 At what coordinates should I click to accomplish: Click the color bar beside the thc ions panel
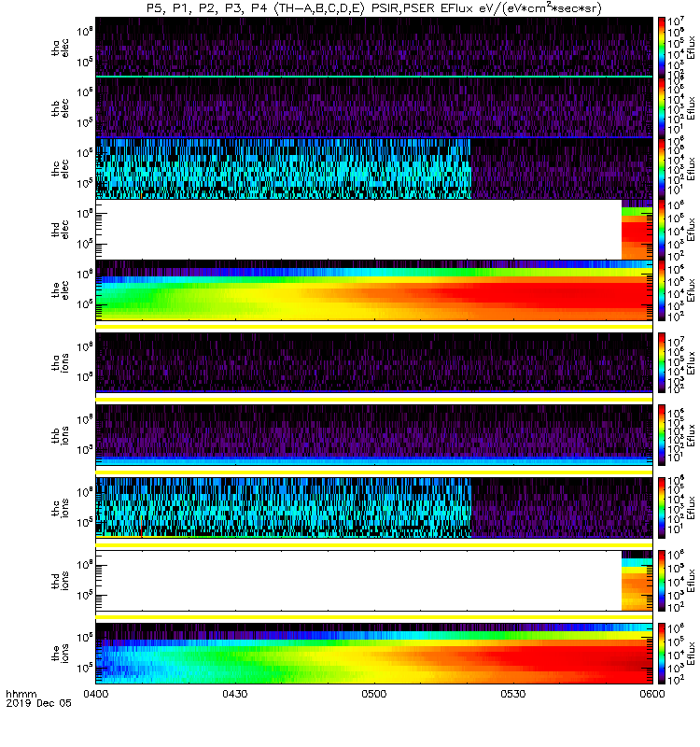pos(662,507)
